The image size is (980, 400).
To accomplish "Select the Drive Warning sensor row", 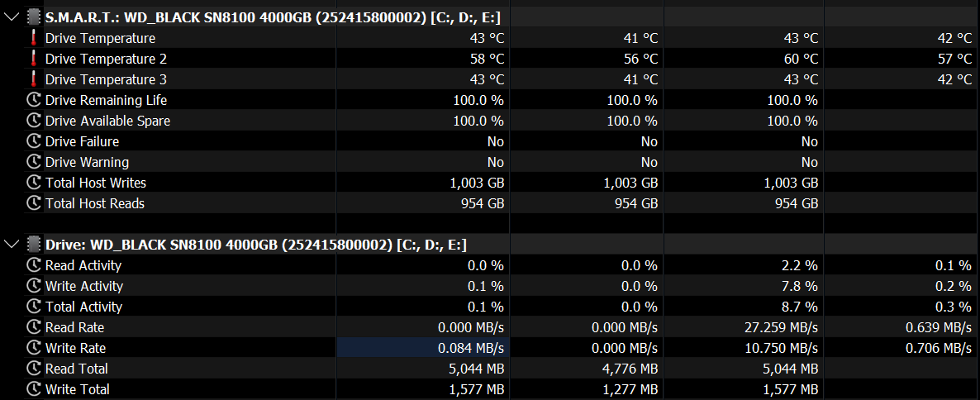I will [x=87, y=162].
